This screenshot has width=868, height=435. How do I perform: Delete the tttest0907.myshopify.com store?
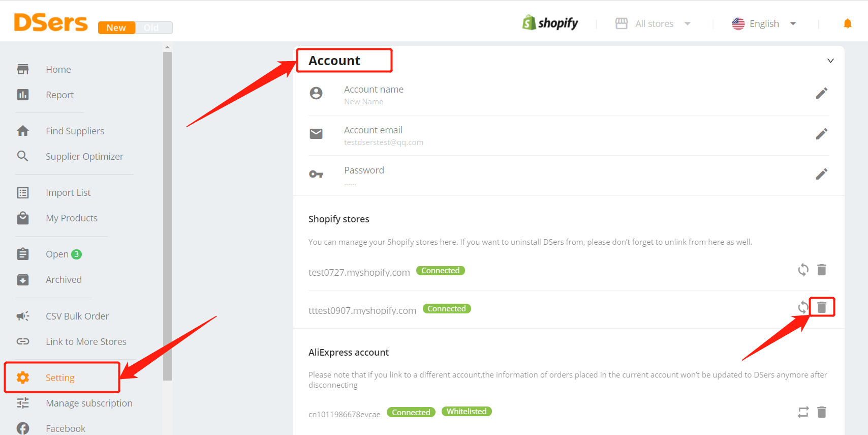point(822,307)
